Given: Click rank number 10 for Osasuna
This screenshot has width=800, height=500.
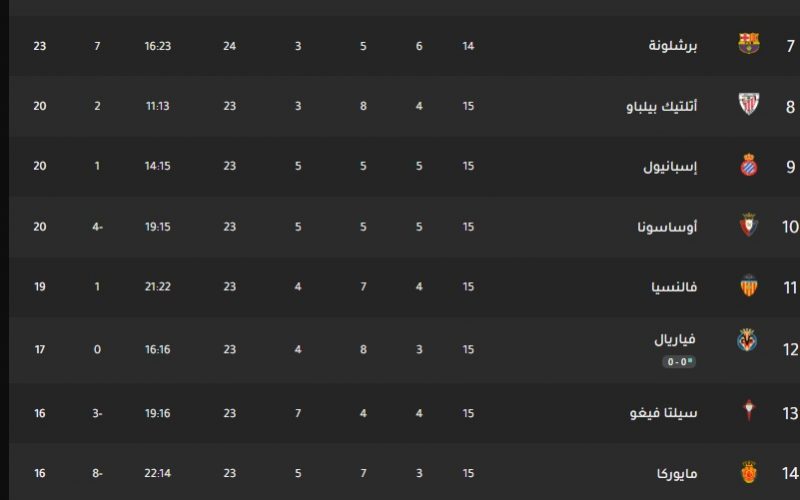Looking at the screenshot, I should (x=790, y=227).
